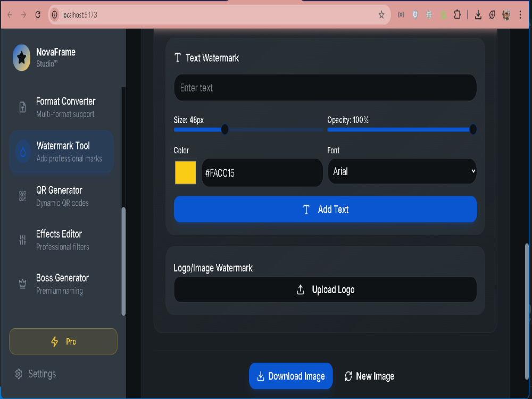Click the sidebar vertical scrollbar
The image size is (532, 399).
(123, 261)
